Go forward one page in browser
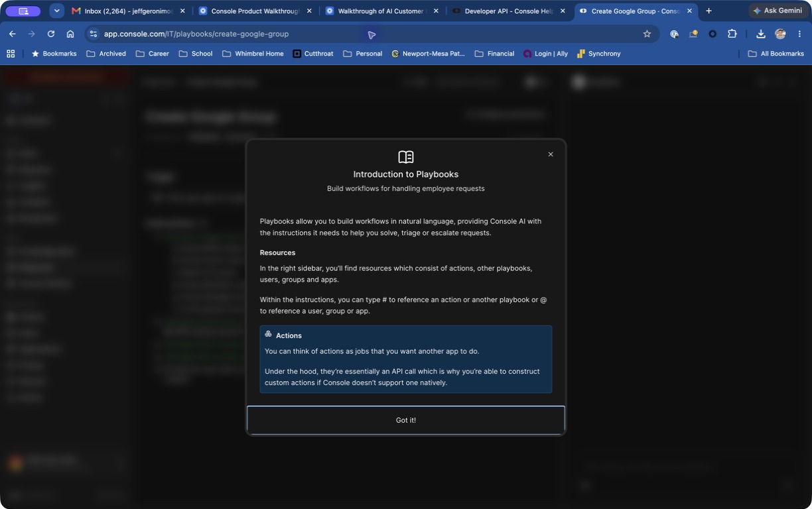The width and height of the screenshot is (812, 509). (31, 34)
